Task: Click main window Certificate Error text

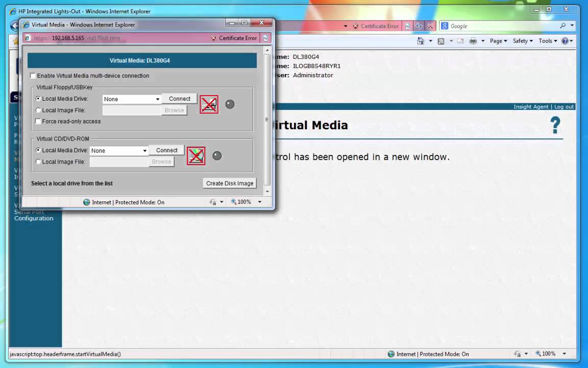Action: (x=380, y=26)
